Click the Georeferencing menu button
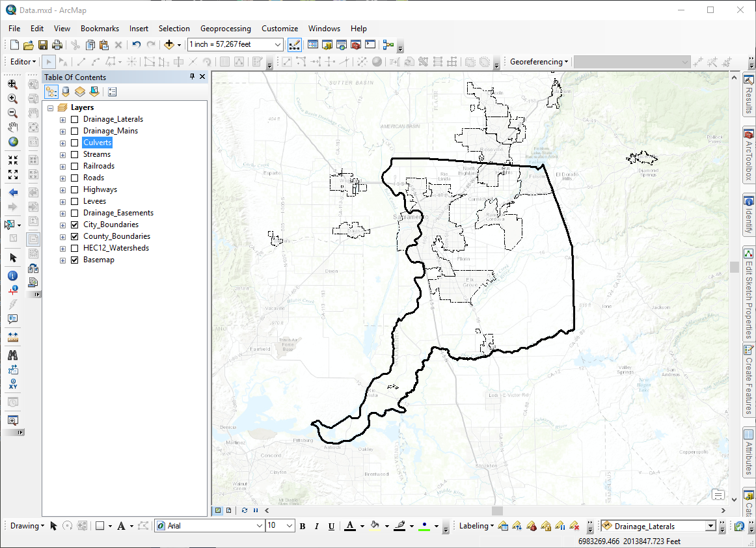The width and height of the screenshot is (756, 548). tap(539, 62)
